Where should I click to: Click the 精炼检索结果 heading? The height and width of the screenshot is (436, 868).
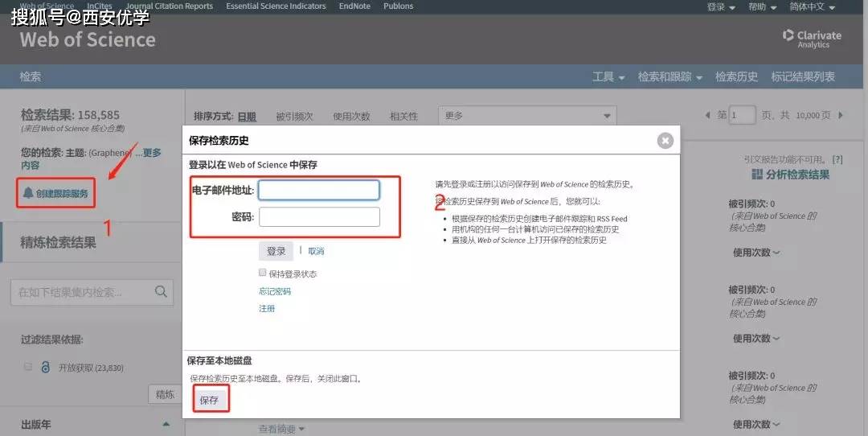pyautogui.click(x=58, y=243)
